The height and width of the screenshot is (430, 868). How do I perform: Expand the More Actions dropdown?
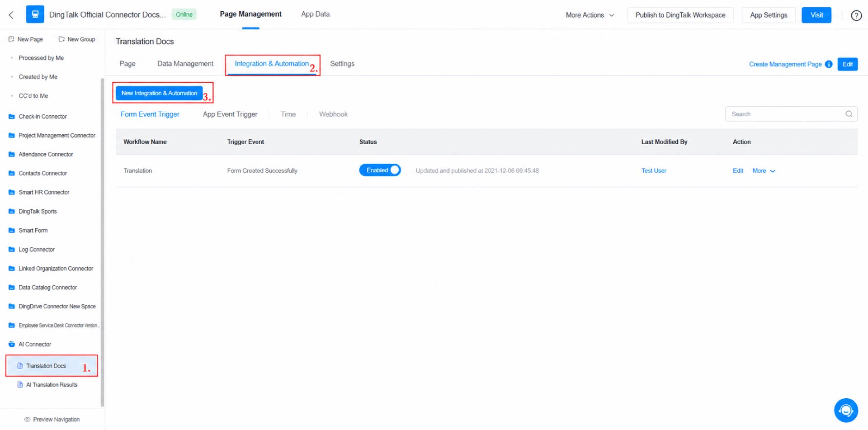590,15
